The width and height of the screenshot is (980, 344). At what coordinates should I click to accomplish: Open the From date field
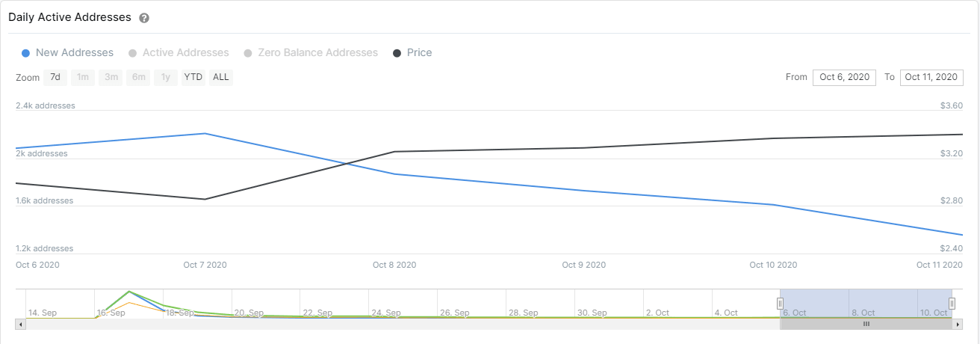(x=844, y=77)
